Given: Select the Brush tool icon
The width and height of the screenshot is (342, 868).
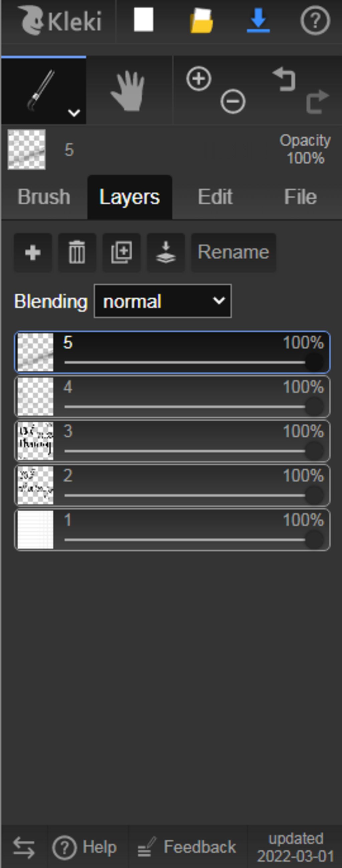Looking at the screenshot, I should pyautogui.click(x=41, y=90).
